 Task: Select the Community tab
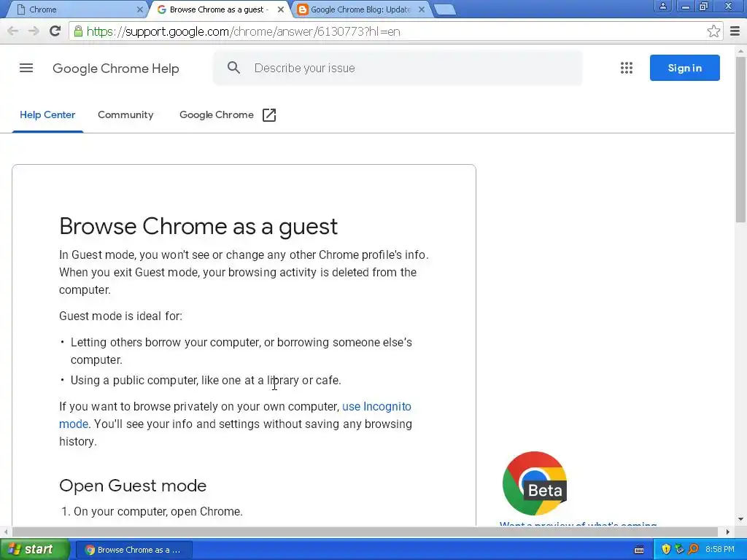pyautogui.click(x=125, y=114)
